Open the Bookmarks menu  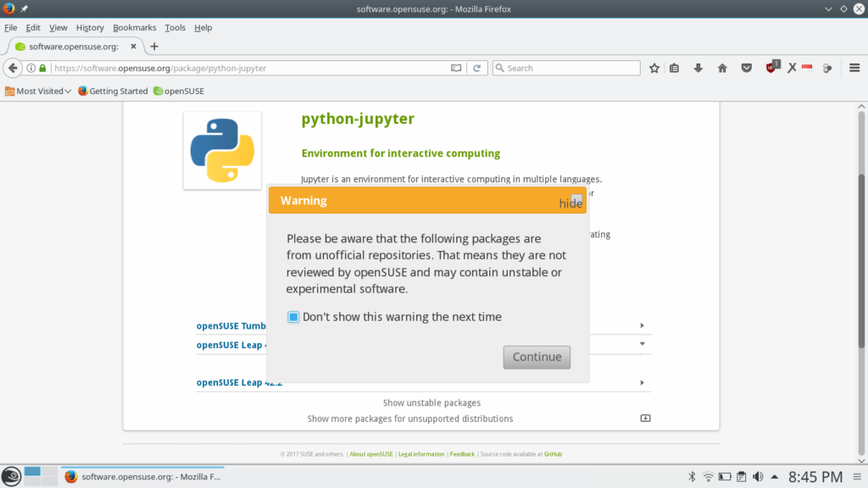pos(135,28)
